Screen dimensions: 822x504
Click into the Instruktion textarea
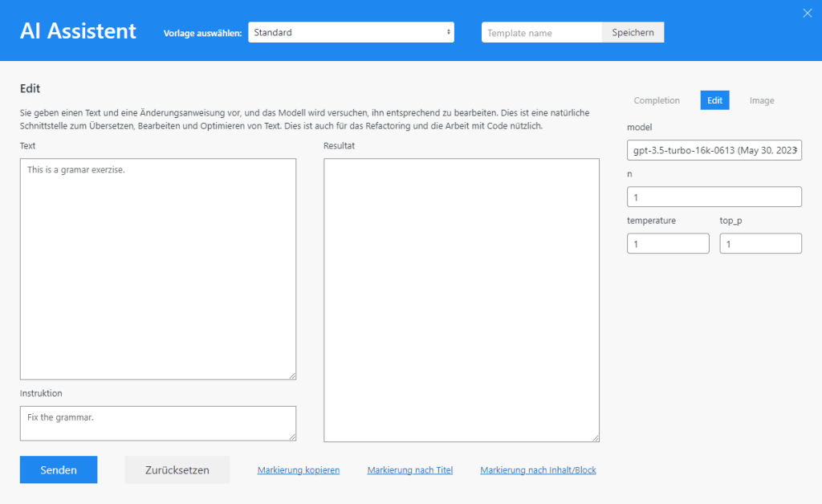coord(158,423)
